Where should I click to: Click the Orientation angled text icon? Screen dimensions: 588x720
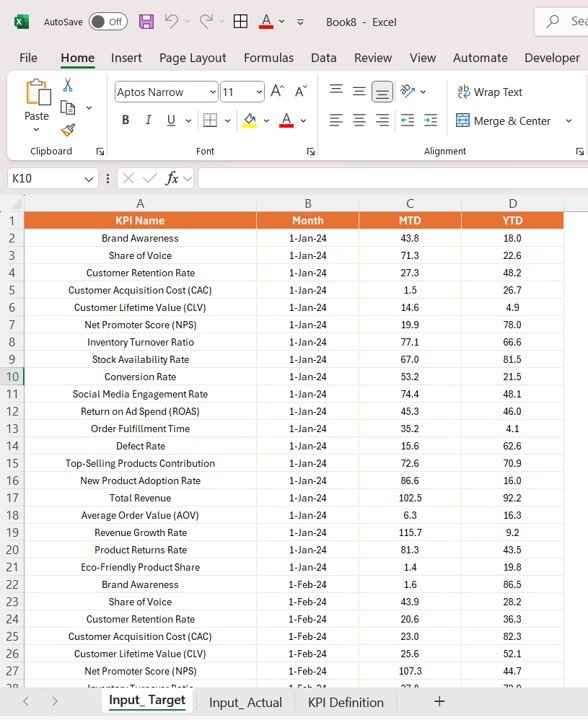pyautogui.click(x=408, y=91)
